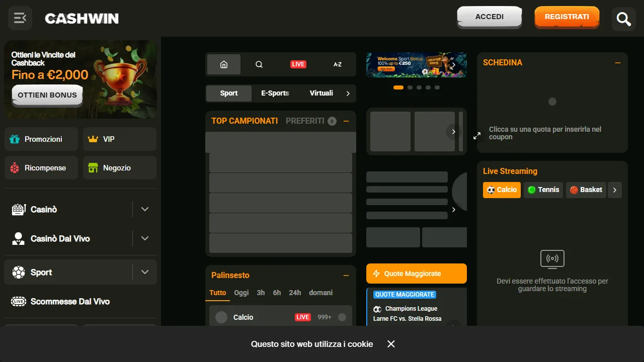This screenshot has height=362, width=644.
Task: Filter schedule by Tutto
Action: [x=218, y=293]
